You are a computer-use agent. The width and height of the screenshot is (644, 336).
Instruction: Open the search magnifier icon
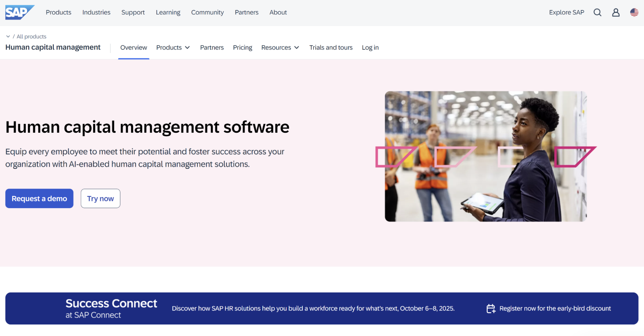597,12
